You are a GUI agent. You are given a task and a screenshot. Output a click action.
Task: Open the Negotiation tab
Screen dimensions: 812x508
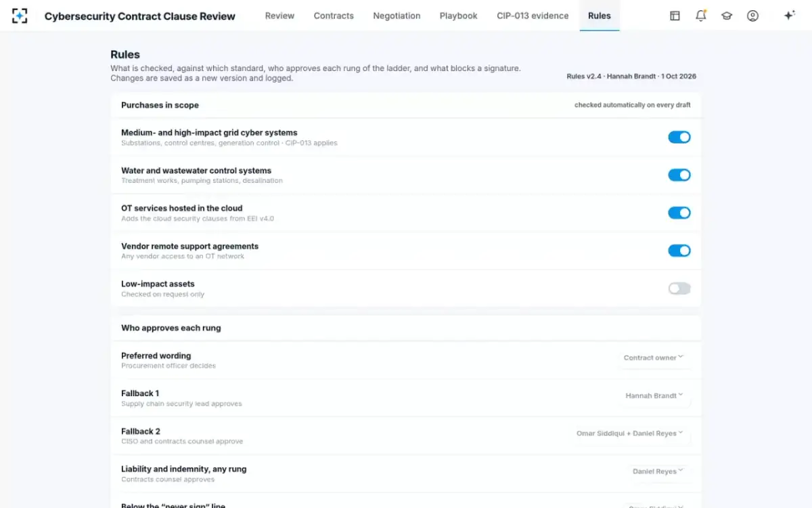pyautogui.click(x=397, y=16)
